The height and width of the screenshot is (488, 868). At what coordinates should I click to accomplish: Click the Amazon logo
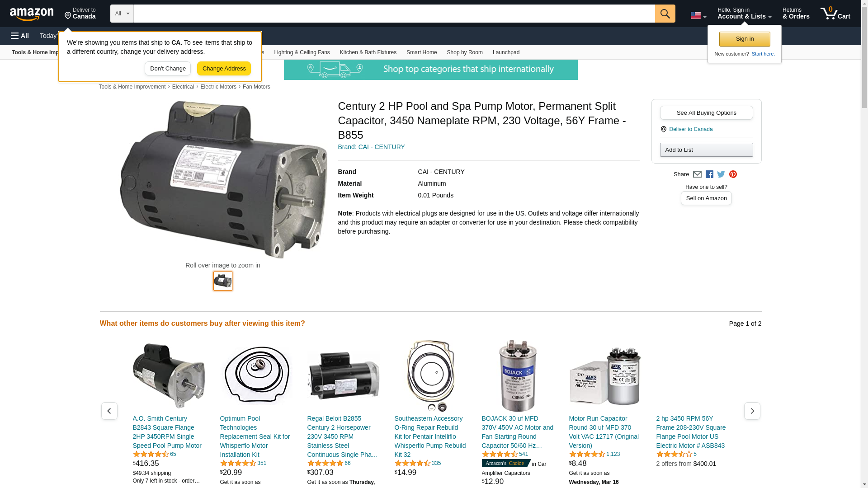click(32, 14)
